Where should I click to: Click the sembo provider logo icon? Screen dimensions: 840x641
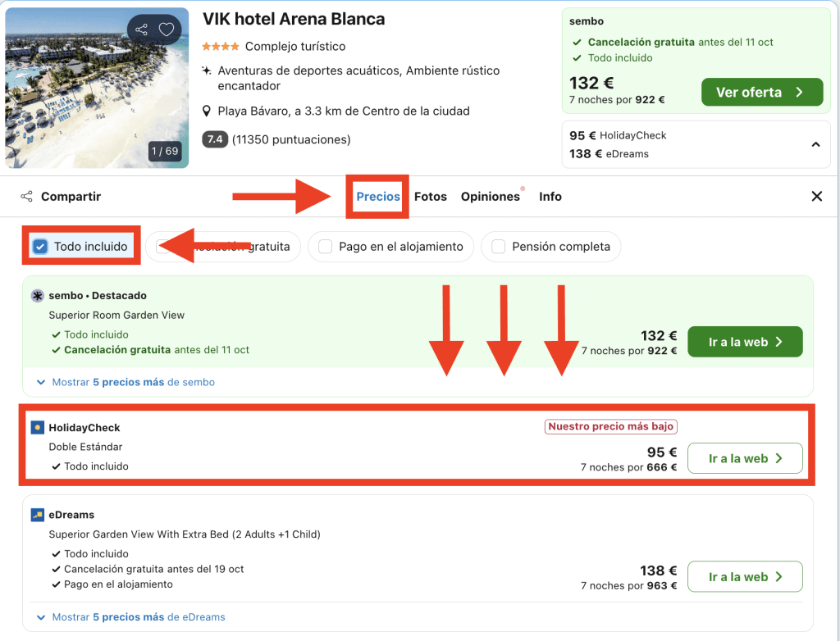[x=38, y=296]
